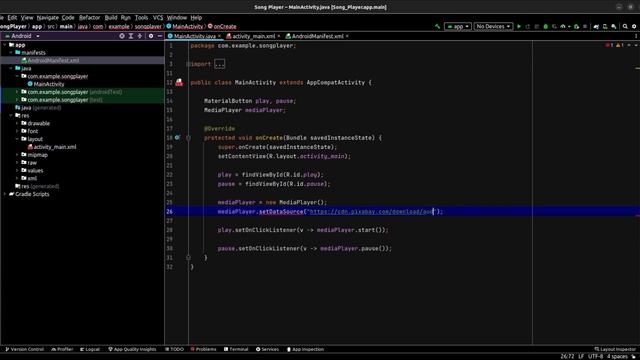Screen dimensions: 640x360
Task: Select AndroidManifest.xml in the project tree
Action: click(53, 60)
